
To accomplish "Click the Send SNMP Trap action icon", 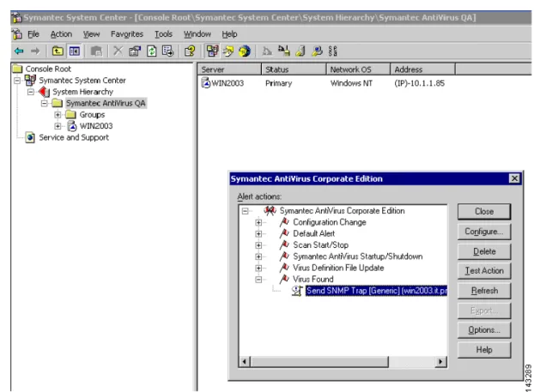I will pyautogui.click(x=297, y=291).
